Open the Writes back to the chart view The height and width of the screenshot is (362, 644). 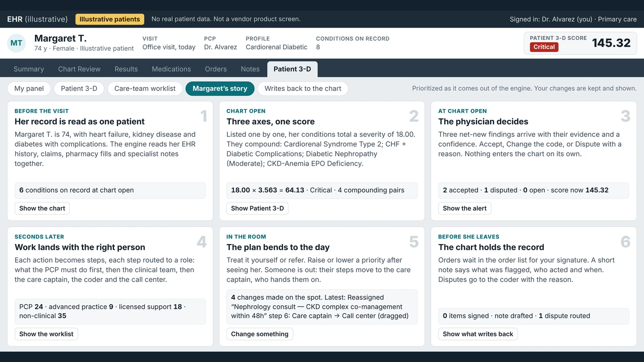[303, 88]
